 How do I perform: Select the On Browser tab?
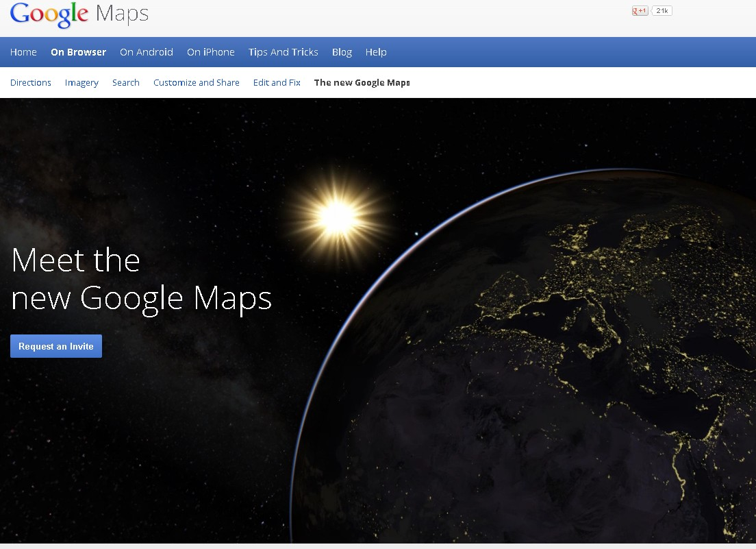point(78,52)
